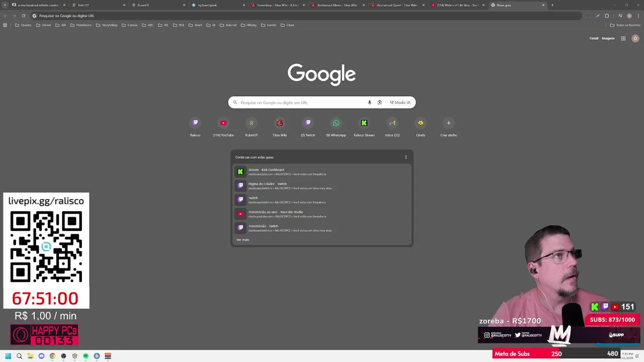Open Todos os favoritos folder
Viewport: 644px width, 362px height.
click(x=625, y=25)
